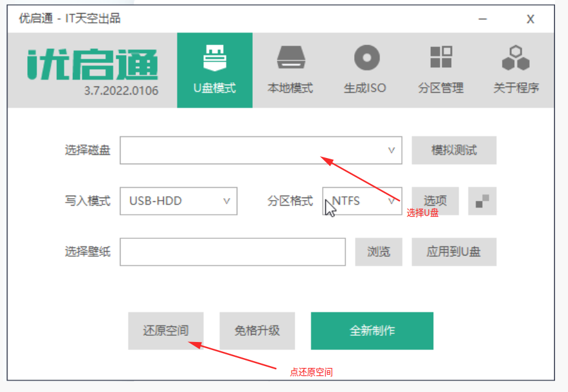The image size is (568, 392).
Task: Click the 写入模式 label
Action: click(88, 201)
